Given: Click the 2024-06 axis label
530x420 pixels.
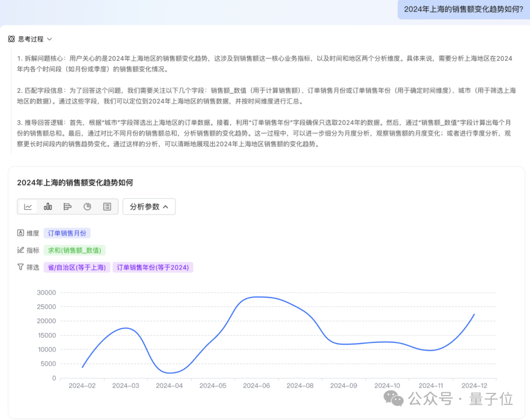Looking at the screenshot, I should [256, 386].
